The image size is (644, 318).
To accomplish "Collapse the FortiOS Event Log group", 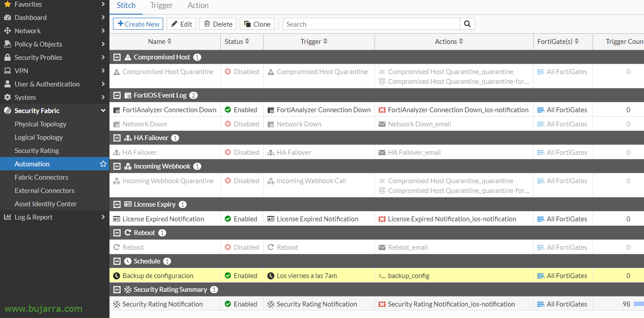I will click(x=117, y=95).
